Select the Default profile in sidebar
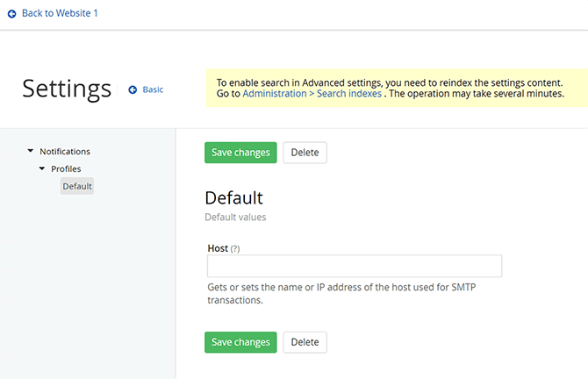588x379 pixels. [x=77, y=186]
